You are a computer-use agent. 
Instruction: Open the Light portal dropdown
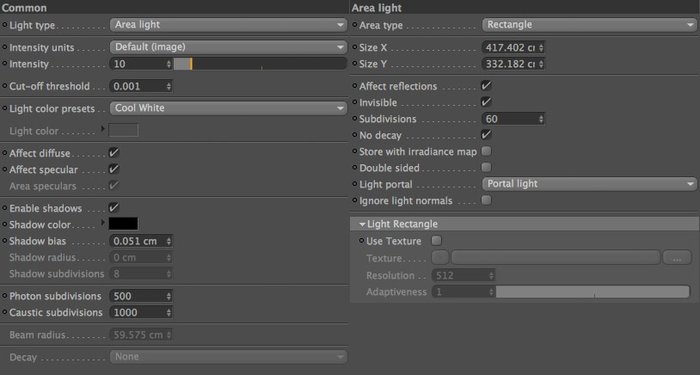589,184
